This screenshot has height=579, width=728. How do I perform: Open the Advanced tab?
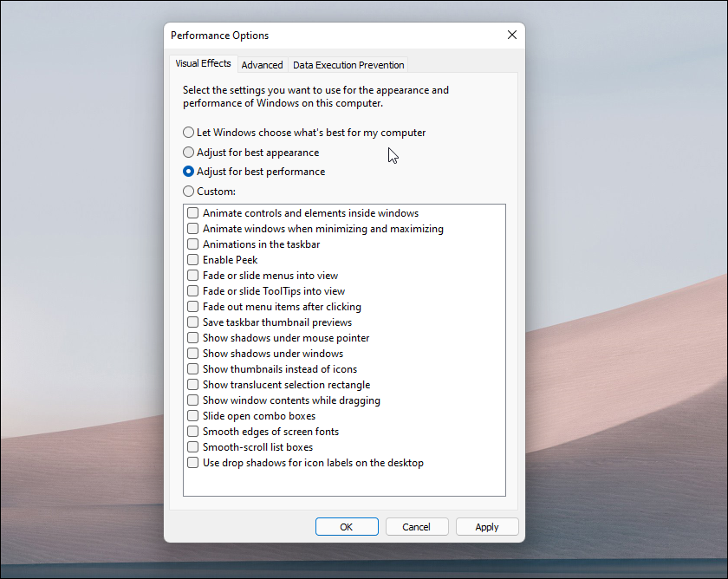pyautogui.click(x=262, y=65)
